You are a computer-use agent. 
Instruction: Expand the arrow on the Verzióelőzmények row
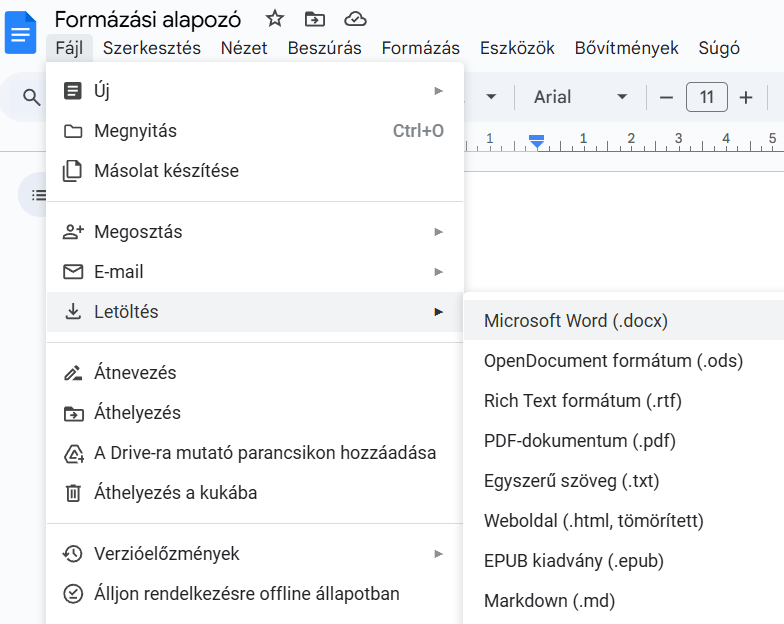438,554
